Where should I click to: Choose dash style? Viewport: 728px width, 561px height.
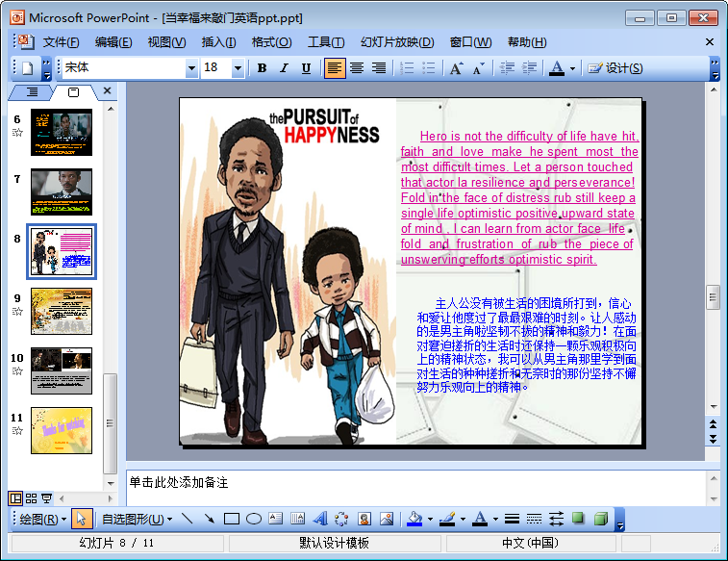coord(534,519)
